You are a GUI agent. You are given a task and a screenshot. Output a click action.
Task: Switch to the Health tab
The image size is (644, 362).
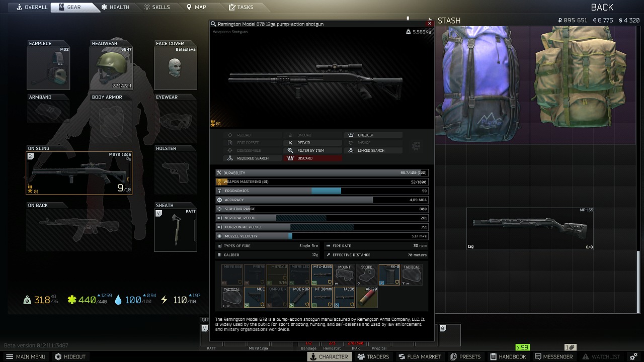[x=115, y=7]
